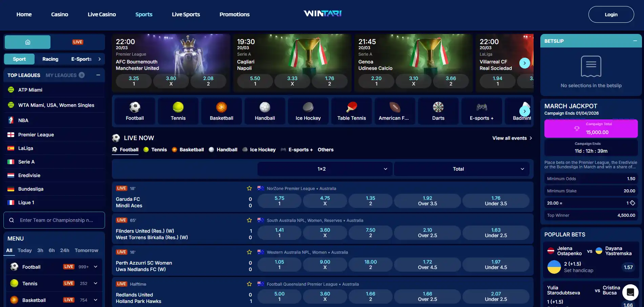Bet 18.00 on Uwa Nedlands FC win
Viewport: 644px width, 307px height.
tap(371, 265)
